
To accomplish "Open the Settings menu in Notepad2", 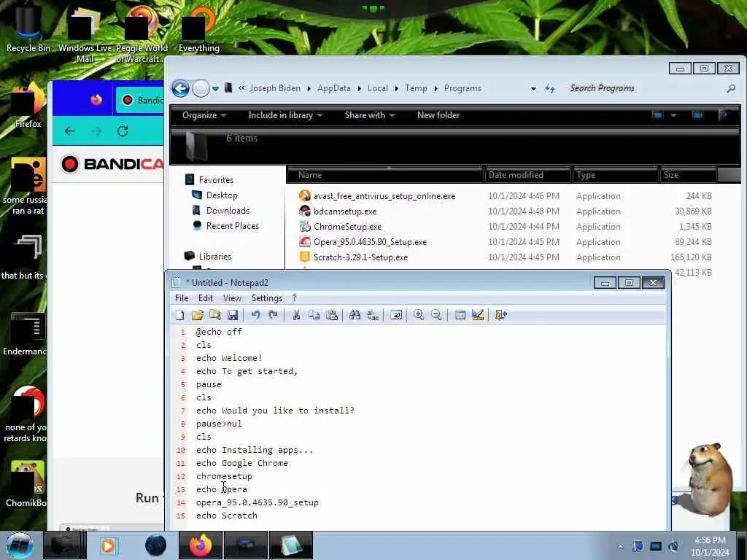I will tap(267, 298).
